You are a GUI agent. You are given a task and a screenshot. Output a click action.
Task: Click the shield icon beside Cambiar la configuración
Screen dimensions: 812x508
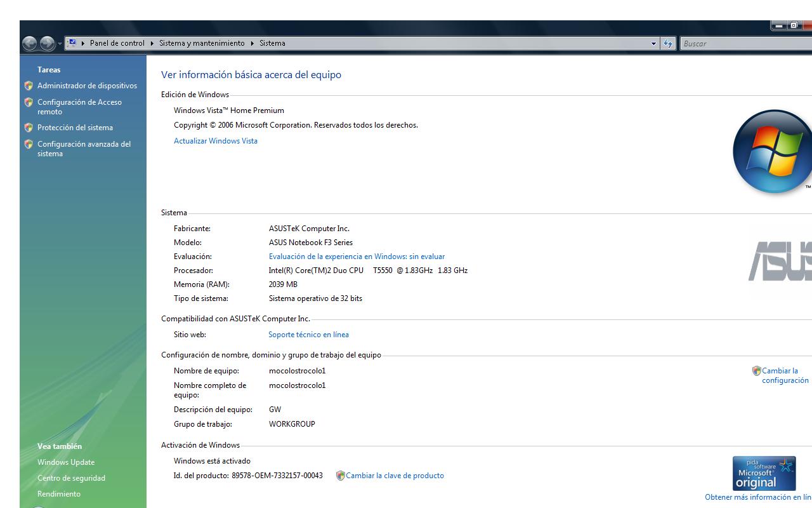click(x=756, y=371)
